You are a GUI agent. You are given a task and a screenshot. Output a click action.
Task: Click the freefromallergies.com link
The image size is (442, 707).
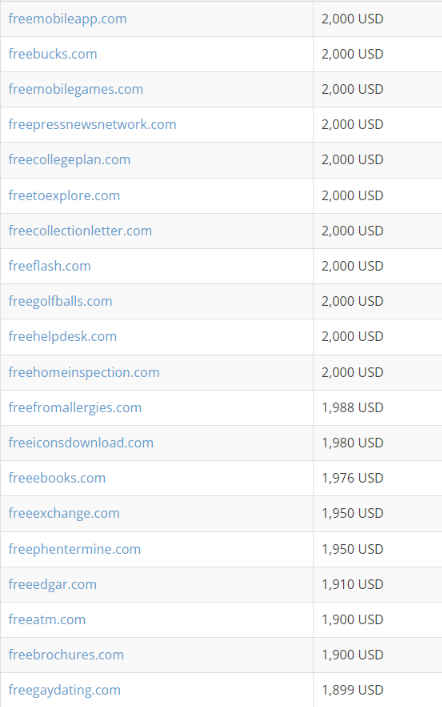[x=75, y=408]
